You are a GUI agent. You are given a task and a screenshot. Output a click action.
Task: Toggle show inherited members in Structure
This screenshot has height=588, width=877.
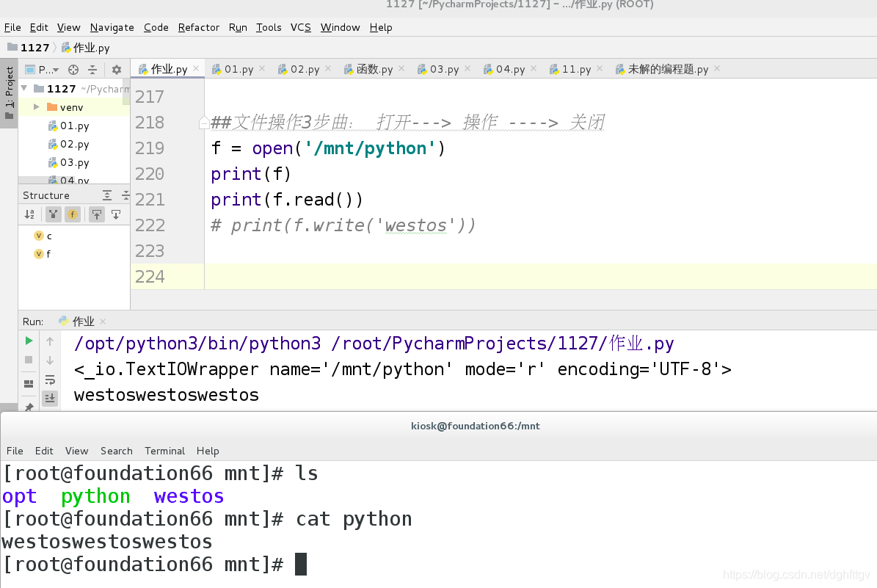point(53,214)
